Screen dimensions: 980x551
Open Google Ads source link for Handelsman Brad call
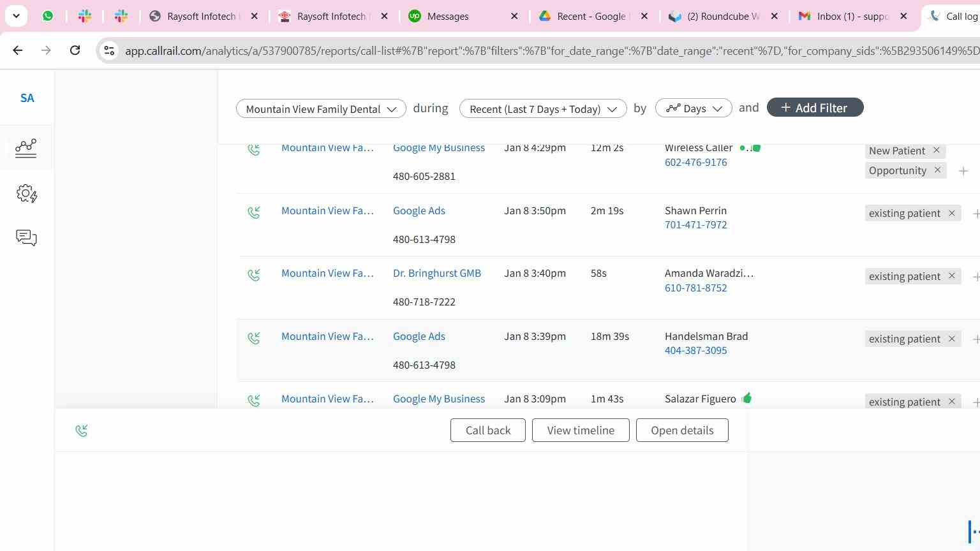[x=419, y=336]
